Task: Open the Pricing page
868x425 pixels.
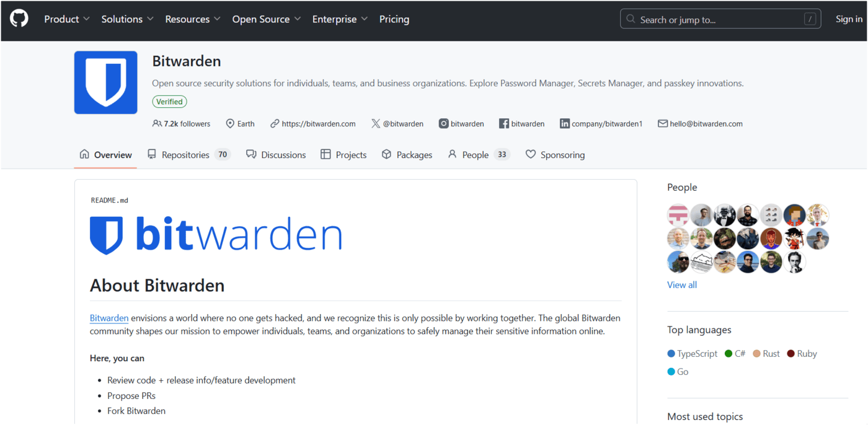Action: pyautogui.click(x=394, y=19)
